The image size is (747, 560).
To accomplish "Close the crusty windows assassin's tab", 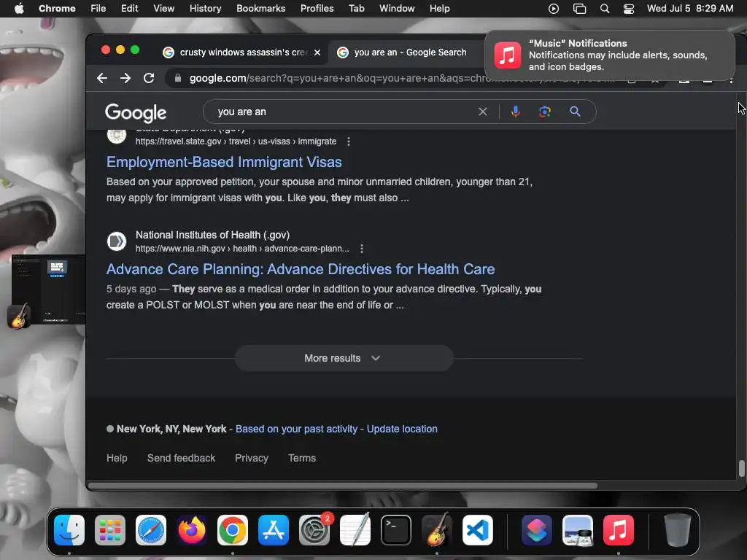I will pyautogui.click(x=317, y=52).
